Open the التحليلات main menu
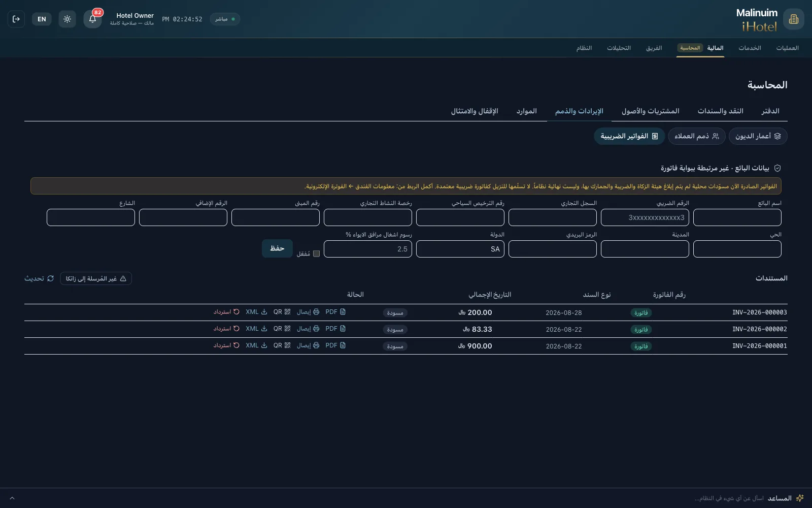 pyautogui.click(x=619, y=48)
